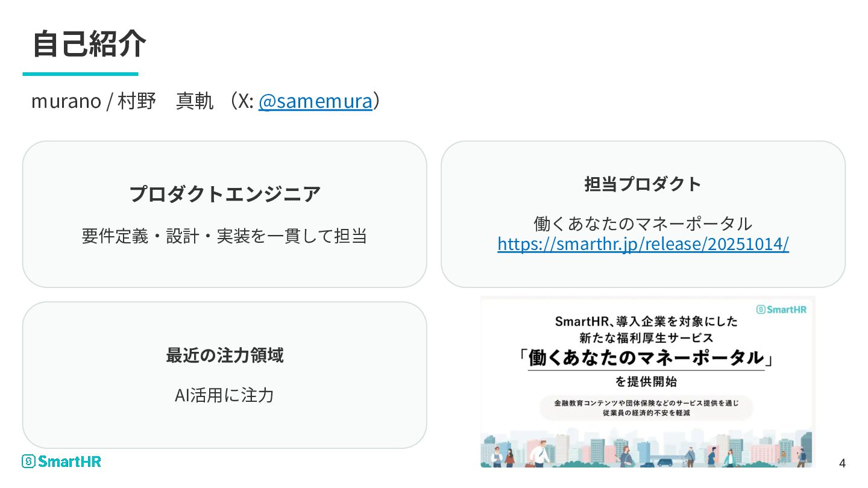Click the press release thumbnail image
Screen dimensions: 868x488
coord(647,382)
